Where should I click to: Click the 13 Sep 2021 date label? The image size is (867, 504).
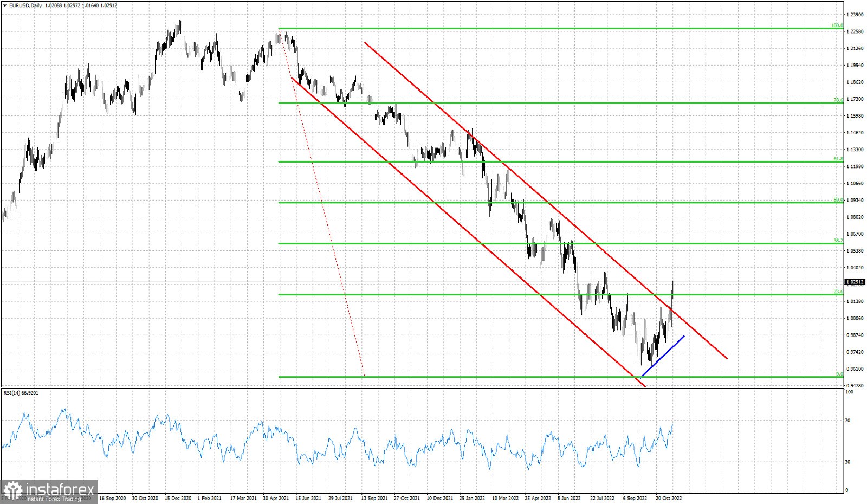[374, 498]
